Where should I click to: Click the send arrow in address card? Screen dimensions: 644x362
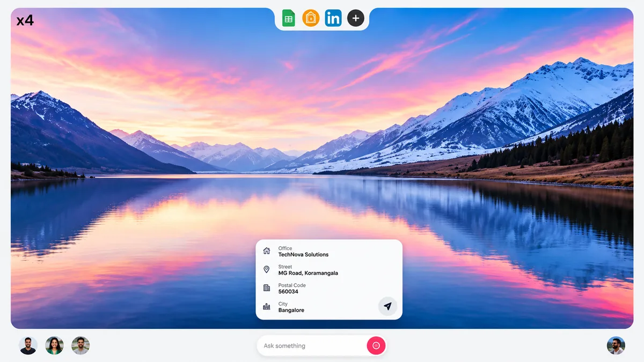point(387,306)
